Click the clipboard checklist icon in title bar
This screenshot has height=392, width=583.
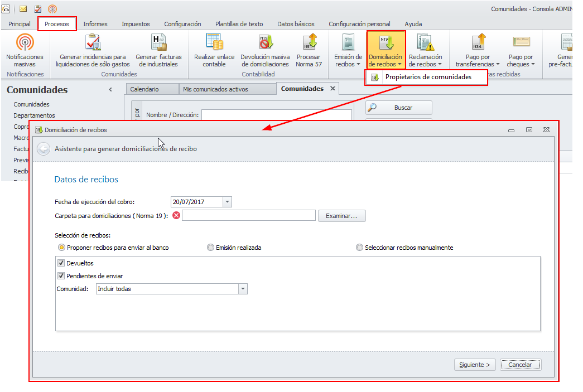coord(37,8)
